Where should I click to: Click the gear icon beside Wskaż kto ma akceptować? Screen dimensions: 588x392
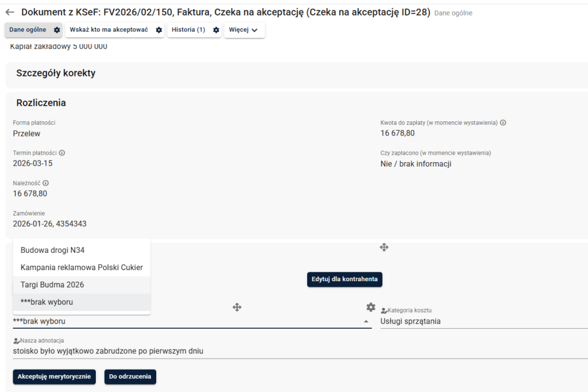coord(159,30)
